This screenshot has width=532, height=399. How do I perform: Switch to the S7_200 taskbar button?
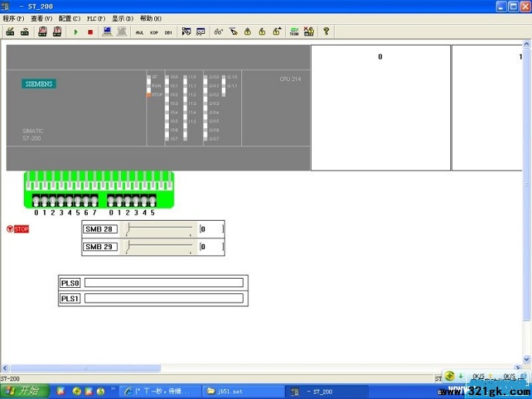click(x=326, y=391)
